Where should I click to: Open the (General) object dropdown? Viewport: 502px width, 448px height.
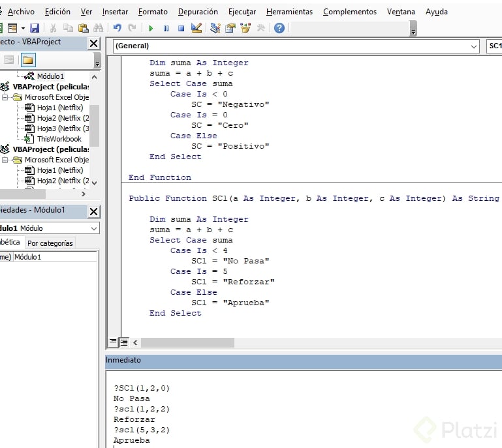pyautogui.click(x=474, y=46)
